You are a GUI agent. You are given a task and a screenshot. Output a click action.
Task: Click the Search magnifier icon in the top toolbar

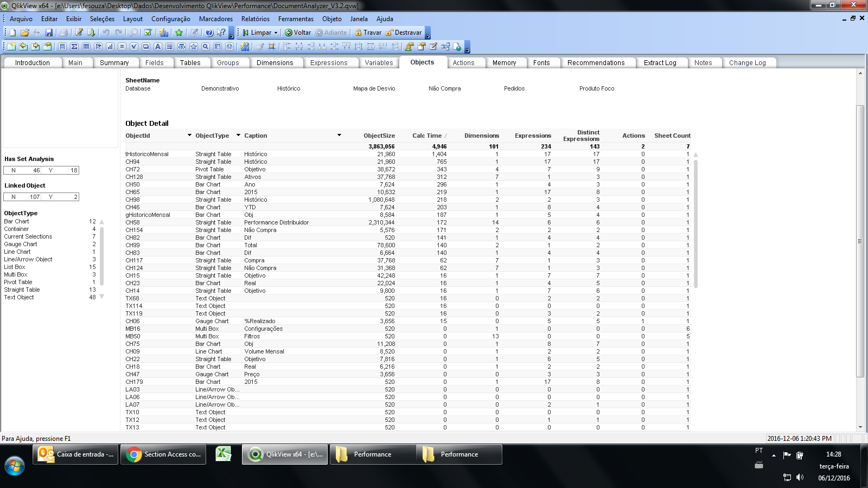tap(133, 33)
